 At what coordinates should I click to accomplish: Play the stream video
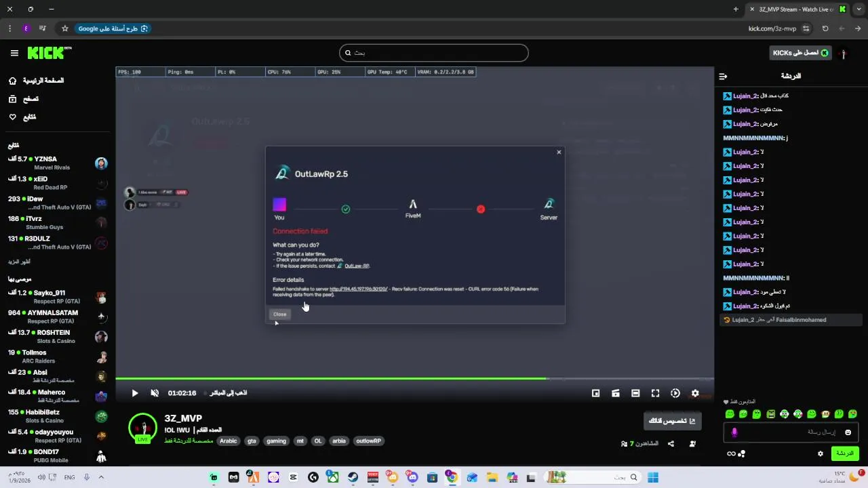click(x=134, y=393)
